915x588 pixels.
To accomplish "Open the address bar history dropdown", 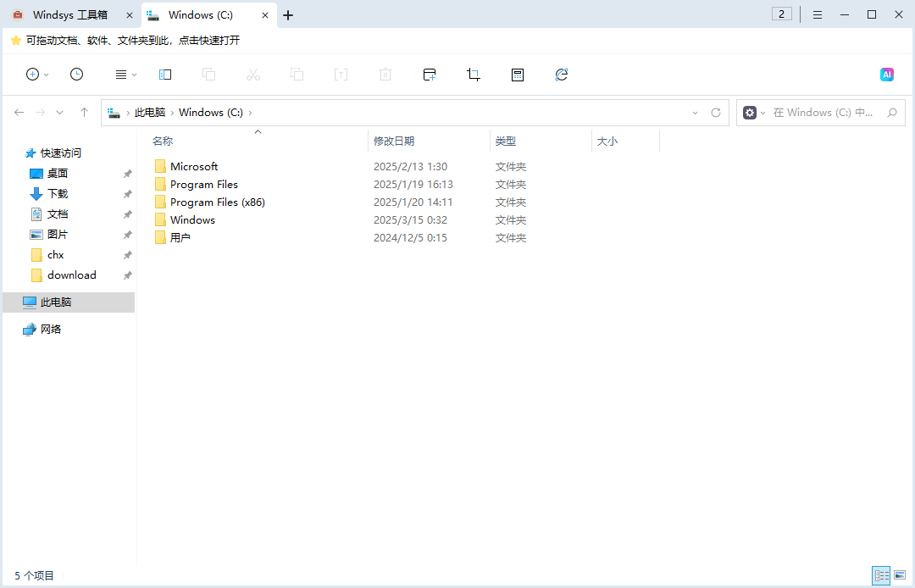I will [695, 114].
